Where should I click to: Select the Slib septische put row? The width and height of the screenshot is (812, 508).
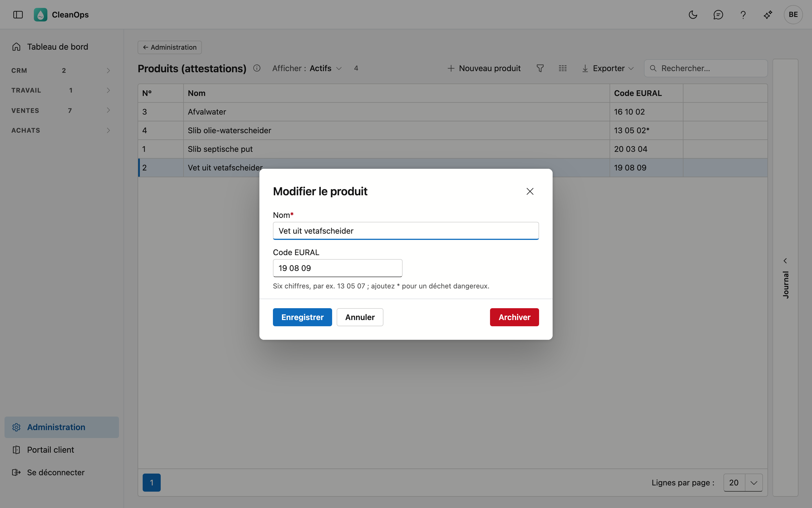pos(453,149)
